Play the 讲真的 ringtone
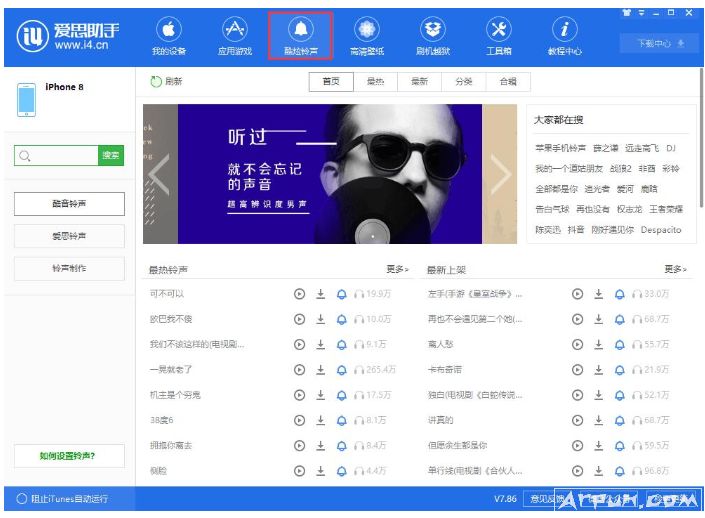 point(577,420)
